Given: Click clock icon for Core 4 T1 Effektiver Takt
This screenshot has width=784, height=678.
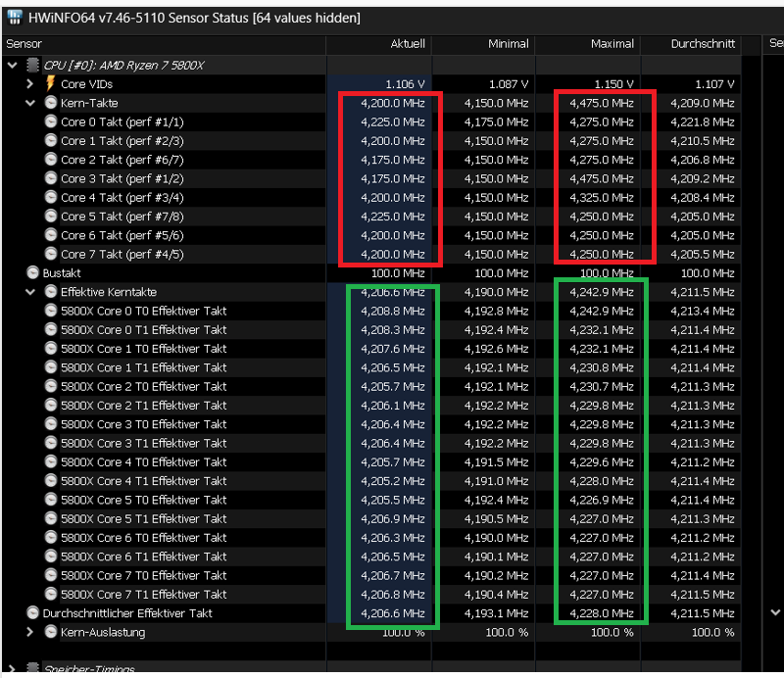Looking at the screenshot, I should click(x=51, y=480).
